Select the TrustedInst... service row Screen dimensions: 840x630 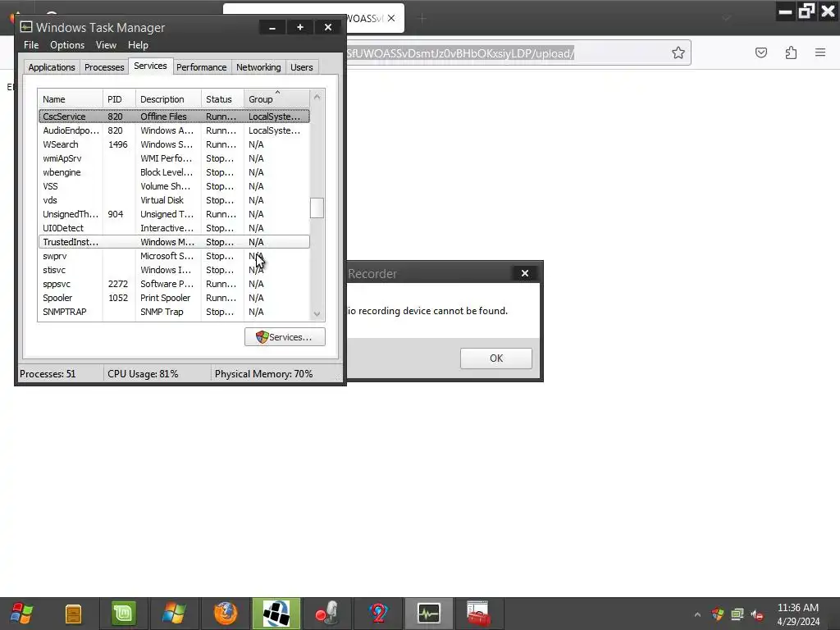coord(174,242)
